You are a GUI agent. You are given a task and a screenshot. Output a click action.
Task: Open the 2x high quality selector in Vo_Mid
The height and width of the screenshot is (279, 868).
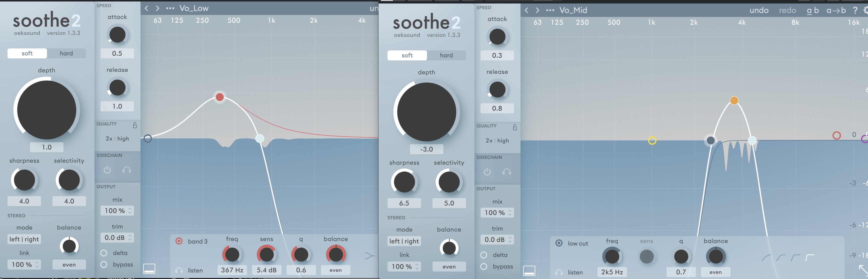click(x=497, y=141)
